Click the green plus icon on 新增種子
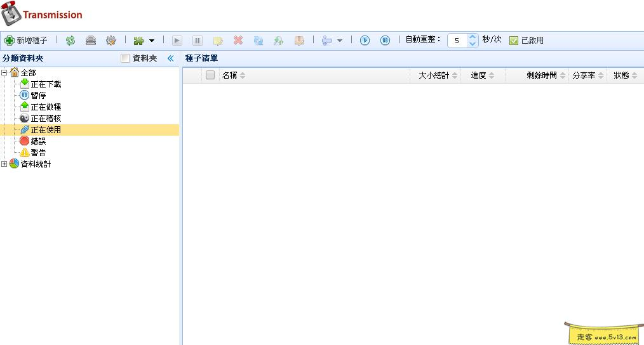The height and width of the screenshot is (345, 644). pos(10,40)
